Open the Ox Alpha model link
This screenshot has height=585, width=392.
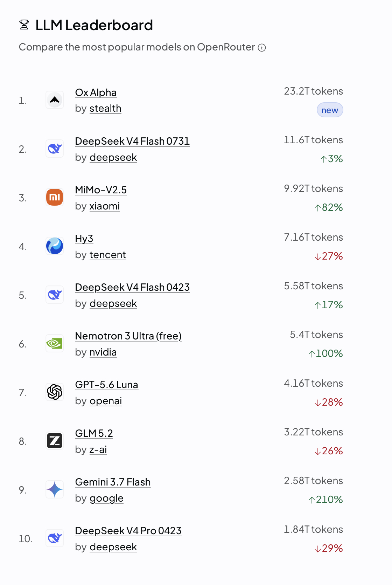[96, 92]
